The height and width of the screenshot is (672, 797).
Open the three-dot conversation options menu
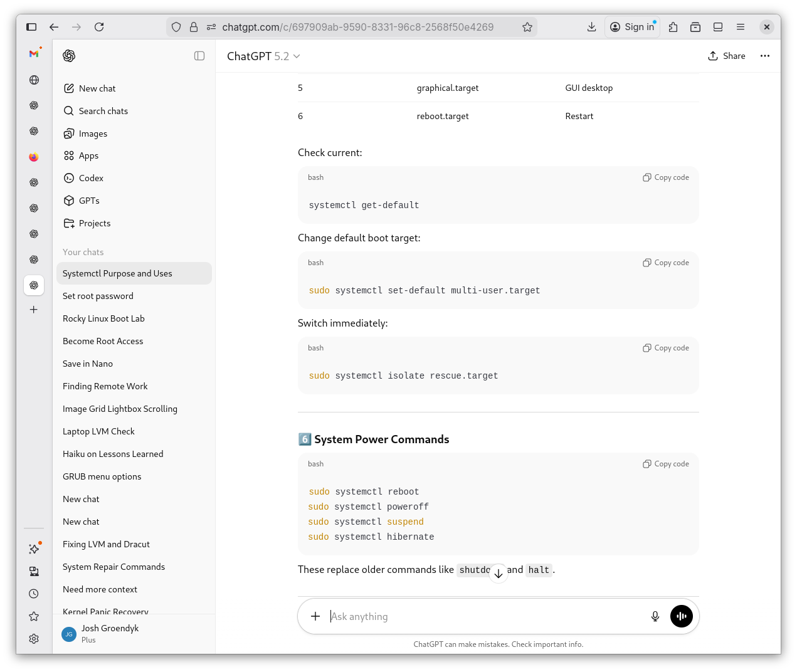(764, 56)
